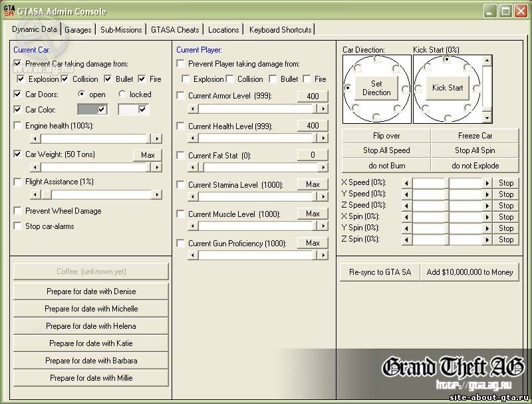
Task: Open the Sub-Missions tab
Action: [x=121, y=29]
